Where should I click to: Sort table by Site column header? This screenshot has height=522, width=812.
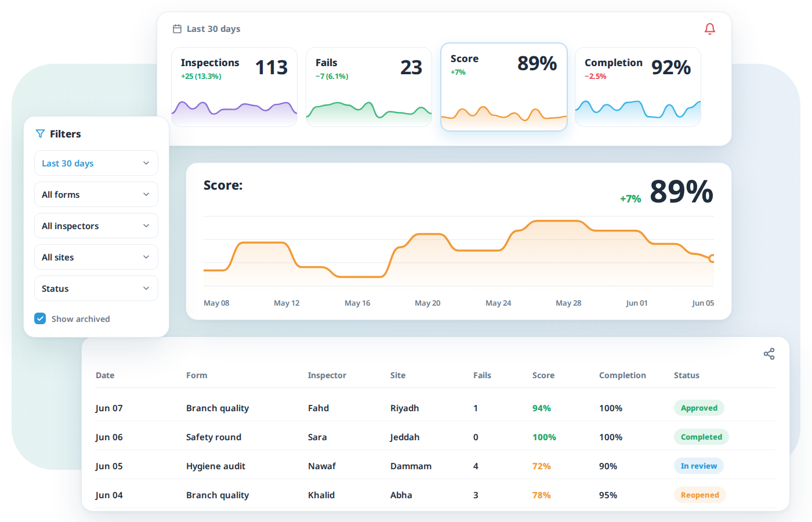coord(398,375)
